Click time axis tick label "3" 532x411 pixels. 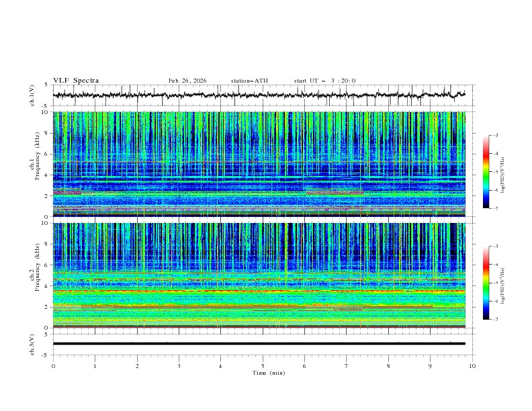(179, 366)
